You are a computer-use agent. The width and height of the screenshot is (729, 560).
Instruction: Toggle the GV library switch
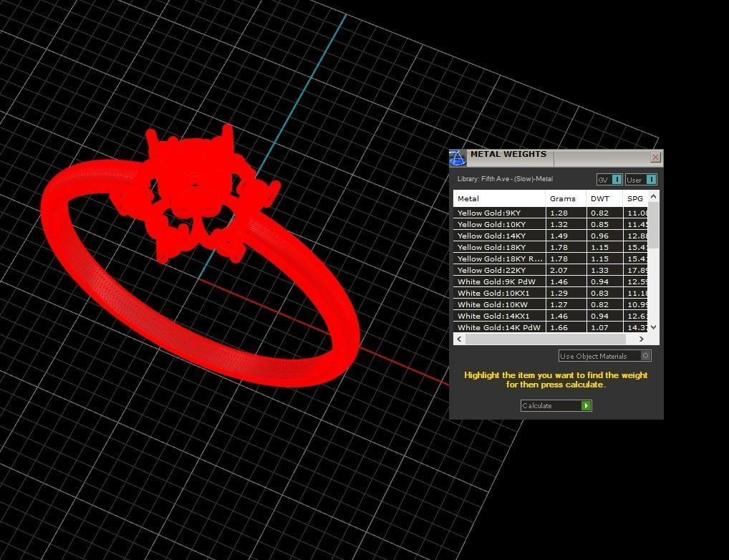(609, 180)
